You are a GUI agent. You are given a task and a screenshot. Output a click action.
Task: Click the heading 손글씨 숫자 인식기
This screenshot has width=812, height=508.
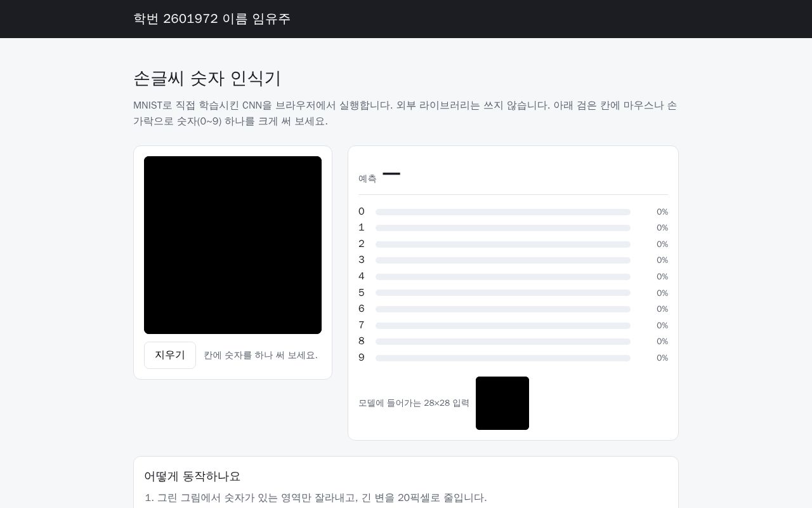coord(207,78)
